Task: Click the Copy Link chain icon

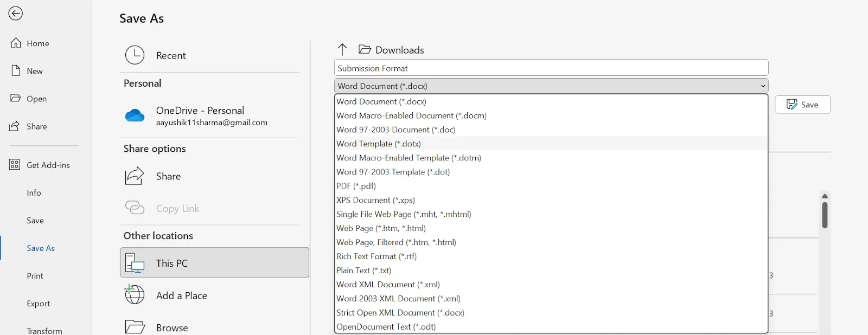Action: pos(135,208)
